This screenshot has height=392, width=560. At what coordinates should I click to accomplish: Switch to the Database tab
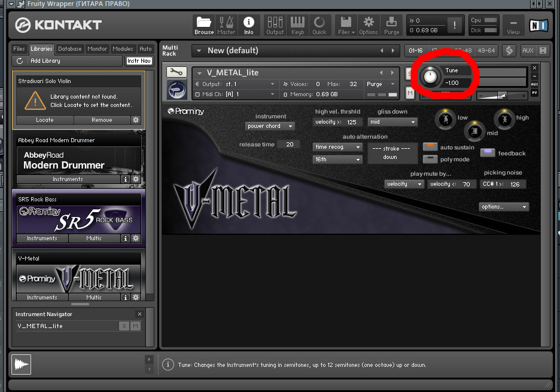pos(69,49)
